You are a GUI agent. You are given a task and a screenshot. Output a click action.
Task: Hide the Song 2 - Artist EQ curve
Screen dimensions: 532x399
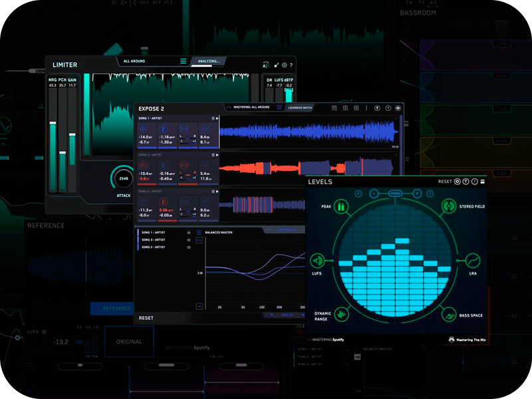click(189, 247)
